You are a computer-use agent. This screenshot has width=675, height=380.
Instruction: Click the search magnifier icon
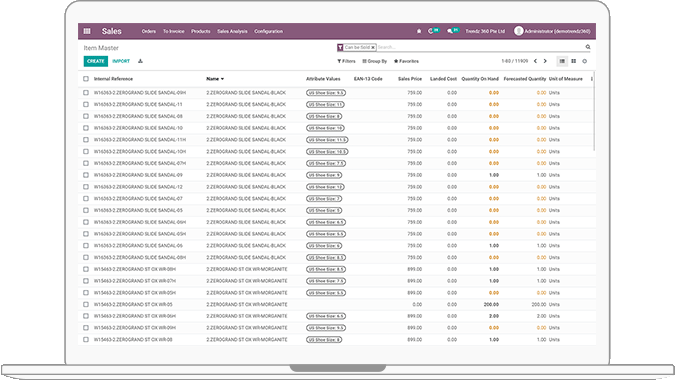(588, 47)
